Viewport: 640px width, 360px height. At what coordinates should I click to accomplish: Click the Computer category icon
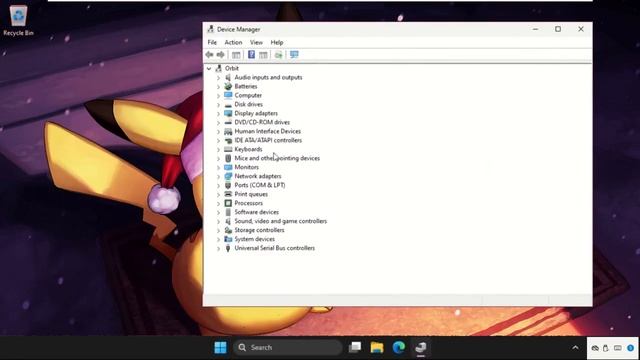[x=228, y=95]
